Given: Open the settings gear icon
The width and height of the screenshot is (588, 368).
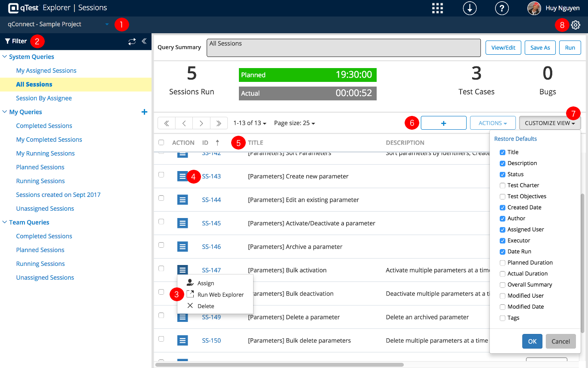Looking at the screenshot, I should [x=576, y=25].
